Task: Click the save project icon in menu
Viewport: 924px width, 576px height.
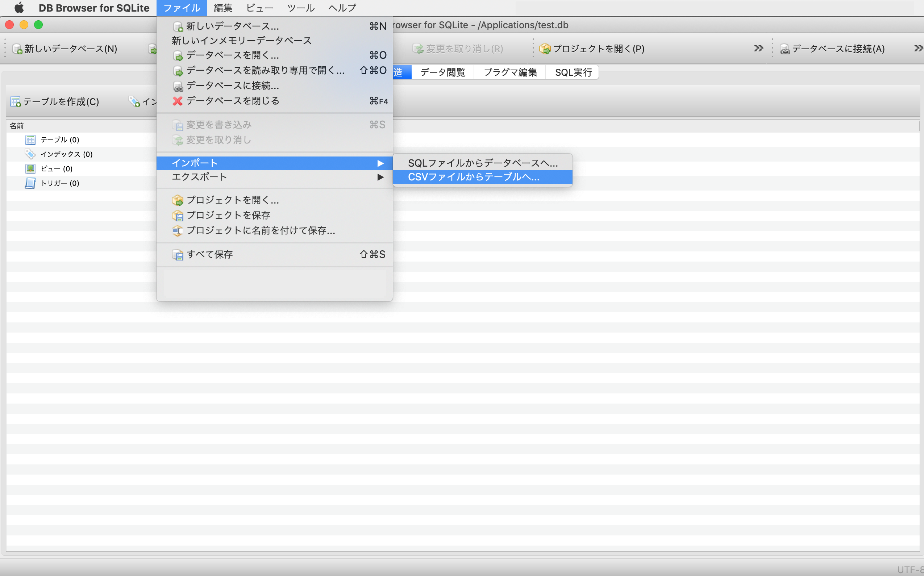Action: tap(178, 215)
